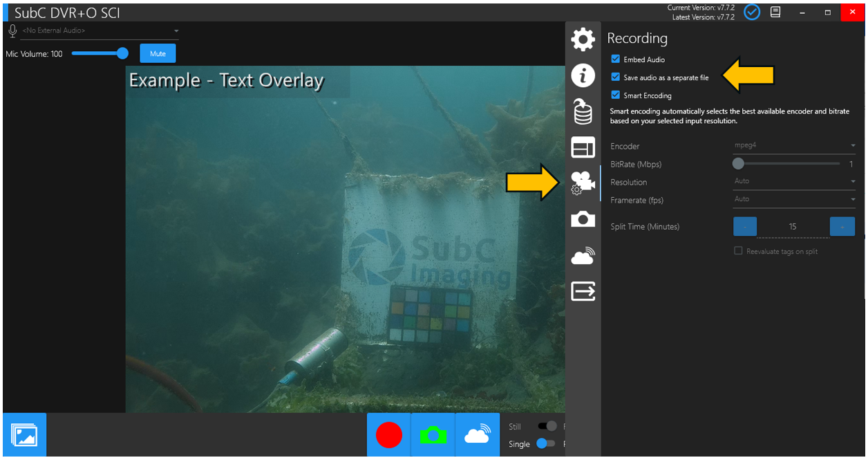868x460 pixels.
Task: Increase Split Time with plus button
Action: pos(842,227)
